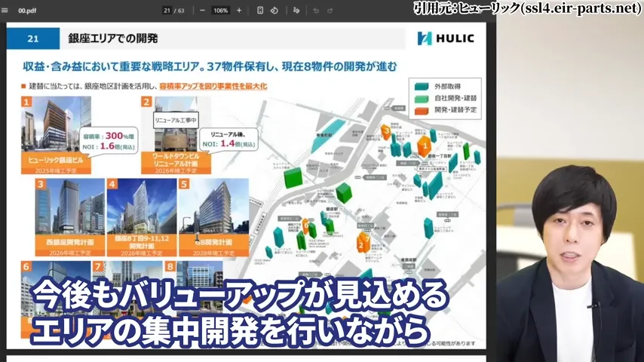Toggle the PDF sidebar hamburger menu

click(x=5, y=11)
